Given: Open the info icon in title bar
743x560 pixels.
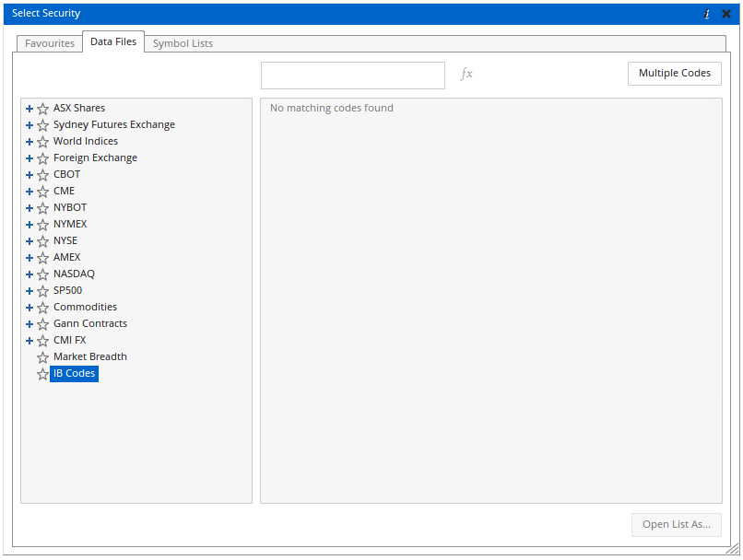Looking at the screenshot, I should [x=706, y=14].
